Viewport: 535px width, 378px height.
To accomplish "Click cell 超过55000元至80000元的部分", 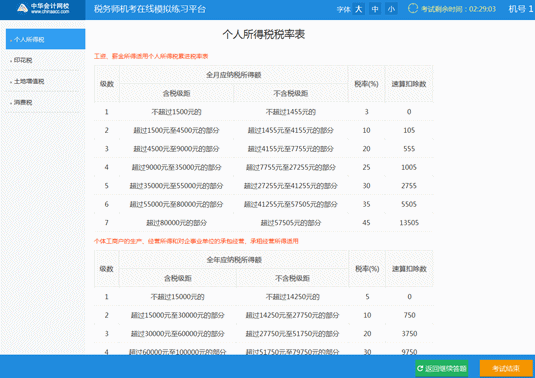I will 176,204.
